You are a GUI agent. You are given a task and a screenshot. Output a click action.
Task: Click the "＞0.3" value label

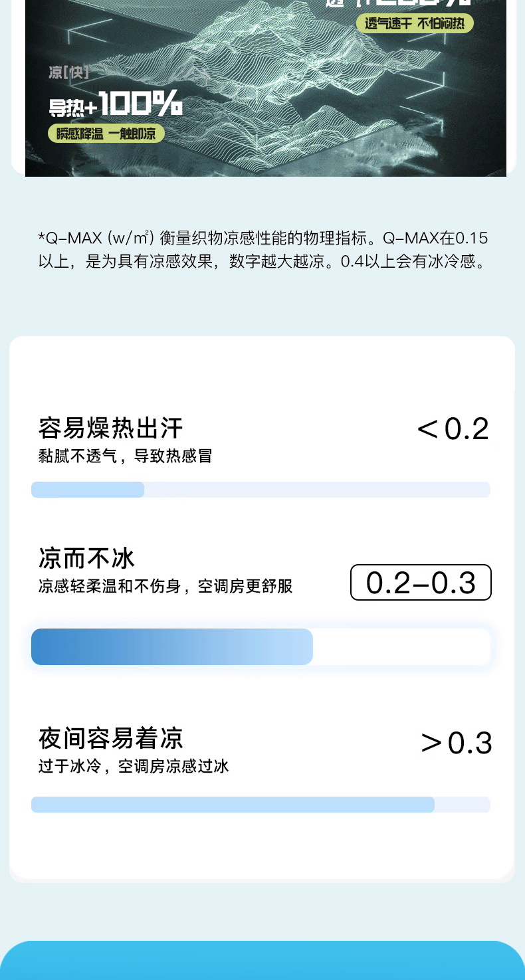tap(457, 743)
